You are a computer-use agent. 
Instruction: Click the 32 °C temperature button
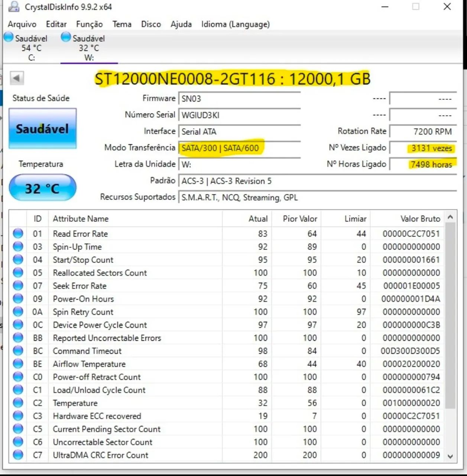42,188
